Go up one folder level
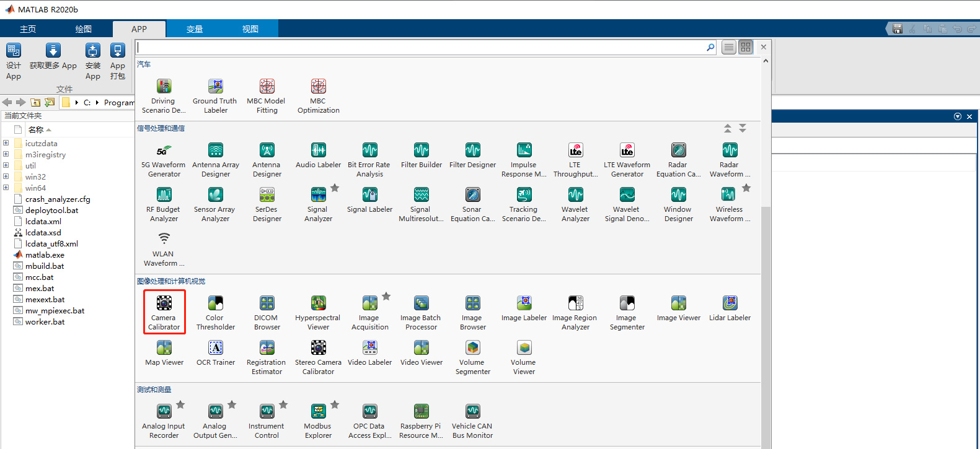This screenshot has width=980, height=449. tap(35, 102)
